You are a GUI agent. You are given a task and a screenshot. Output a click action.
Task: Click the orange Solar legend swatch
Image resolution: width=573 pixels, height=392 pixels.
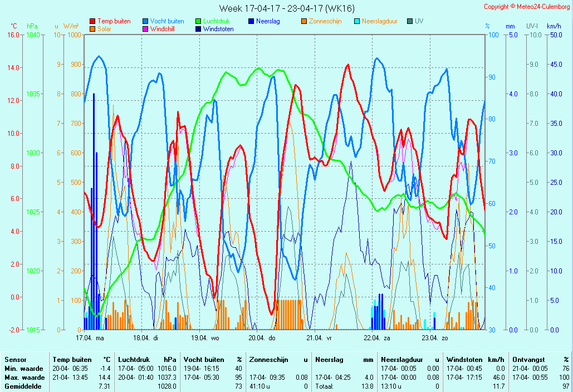92,29
